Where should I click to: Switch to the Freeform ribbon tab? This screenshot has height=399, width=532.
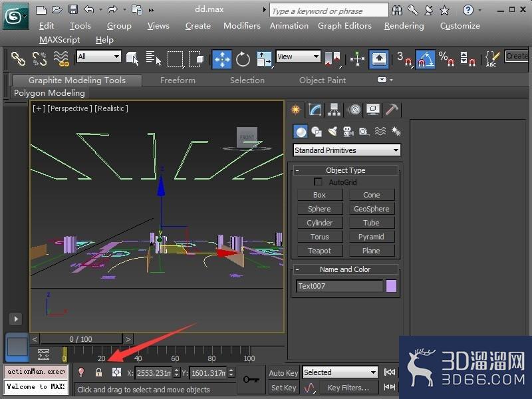click(178, 80)
